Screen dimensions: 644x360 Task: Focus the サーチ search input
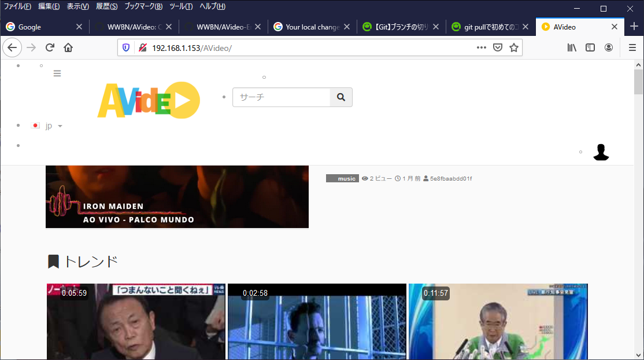[282, 97]
